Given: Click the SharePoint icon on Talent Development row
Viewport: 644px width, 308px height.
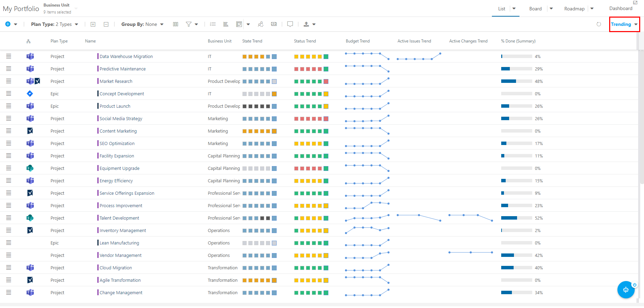Looking at the screenshot, I should (x=30, y=218).
